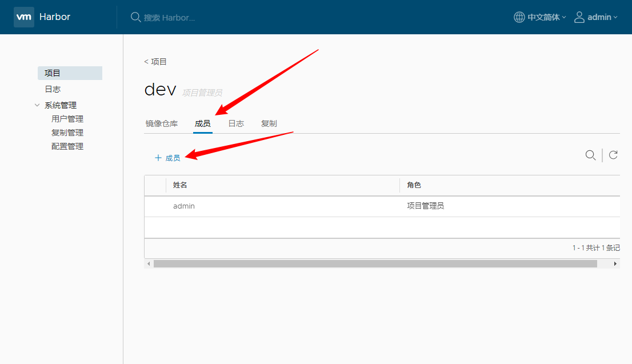Open the admin account dropdown menu
Viewport: 632px width, 364px height.
coord(602,17)
